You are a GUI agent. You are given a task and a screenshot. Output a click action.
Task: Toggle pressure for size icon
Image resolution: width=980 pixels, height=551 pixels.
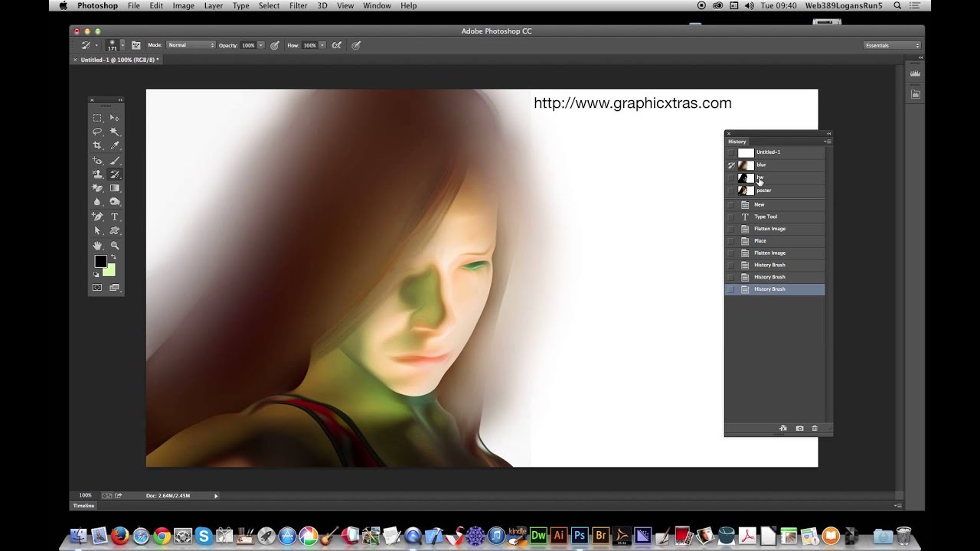coord(356,45)
